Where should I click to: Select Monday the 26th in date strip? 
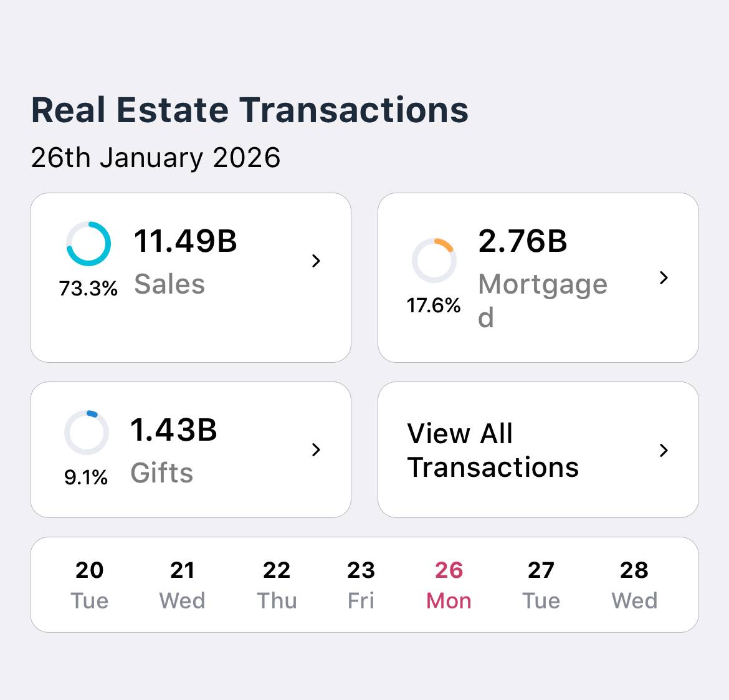pos(449,584)
